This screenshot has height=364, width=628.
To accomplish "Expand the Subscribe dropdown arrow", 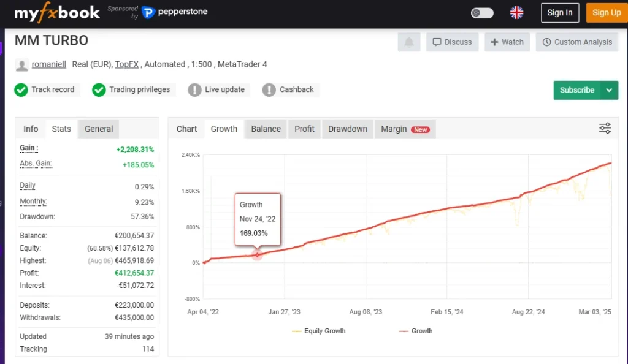I will [x=609, y=90].
